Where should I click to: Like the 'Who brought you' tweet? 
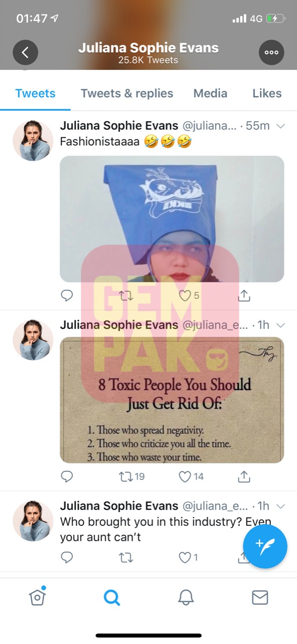pos(188,557)
